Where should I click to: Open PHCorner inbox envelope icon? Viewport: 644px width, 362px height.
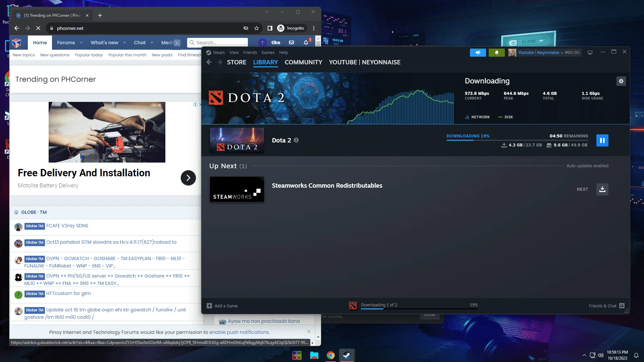coord(291,43)
